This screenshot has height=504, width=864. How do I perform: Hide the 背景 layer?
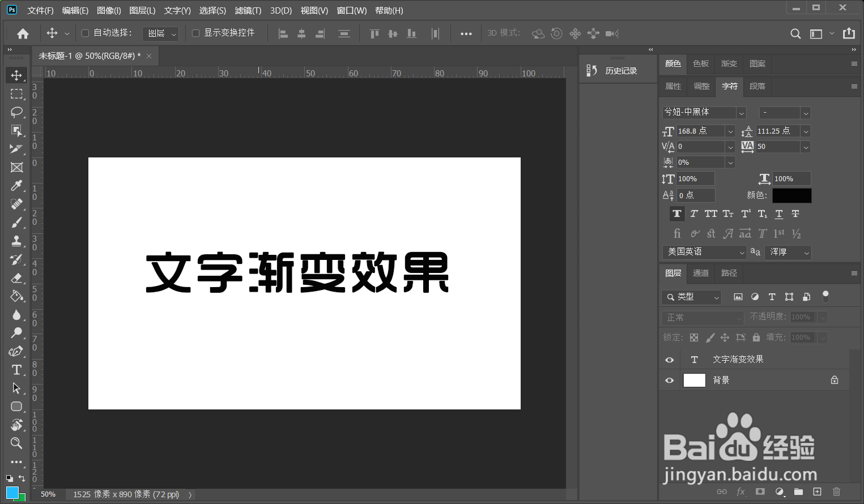click(x=669, y=380)
